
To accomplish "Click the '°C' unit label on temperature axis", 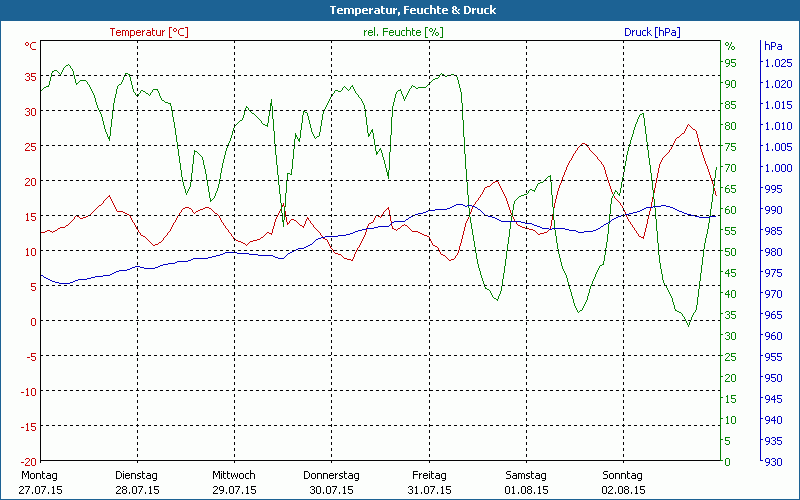I will pos(31,46).
